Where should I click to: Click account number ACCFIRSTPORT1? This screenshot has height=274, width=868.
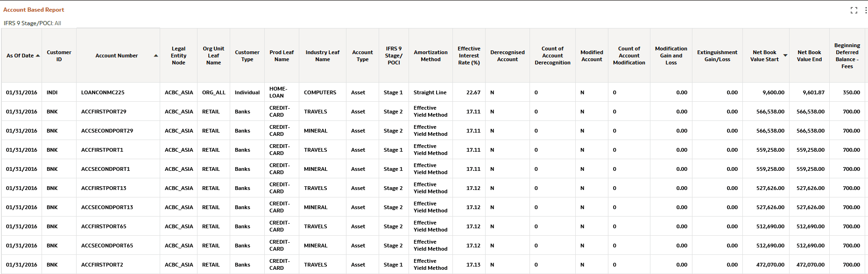coord(102,150)
